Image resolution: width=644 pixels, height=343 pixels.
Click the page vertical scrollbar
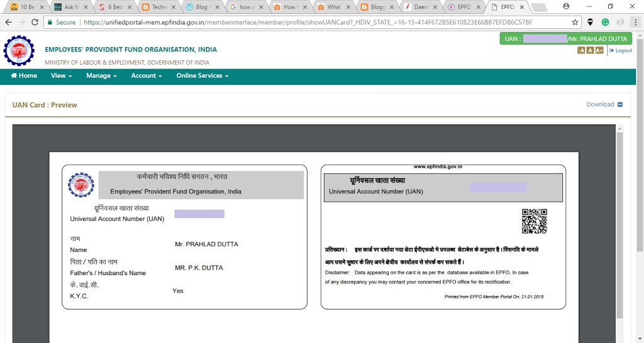coord(640,146)
